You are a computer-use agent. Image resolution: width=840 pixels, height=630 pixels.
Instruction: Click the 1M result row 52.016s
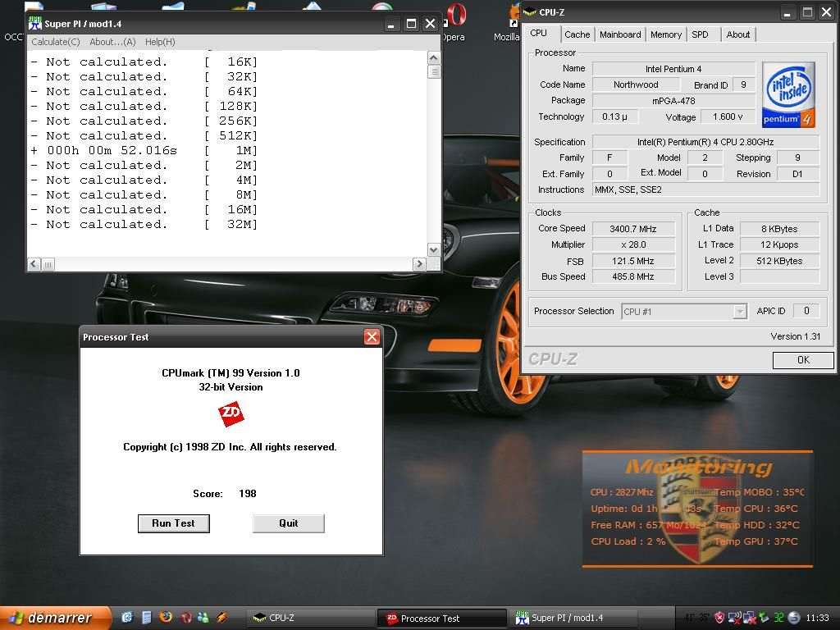[x=144, y=151]
